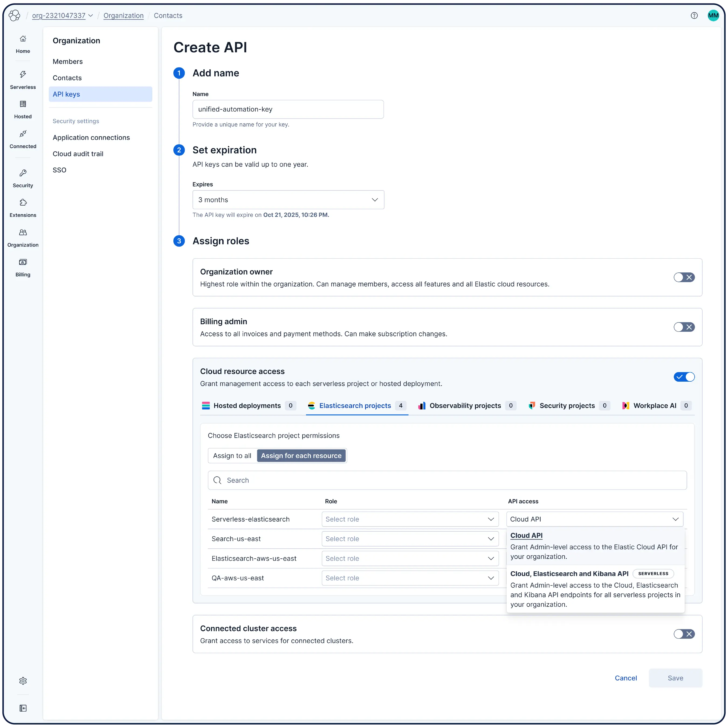Open the Serverless sidebar icon
728x728 pixels.
click(23, 74)
